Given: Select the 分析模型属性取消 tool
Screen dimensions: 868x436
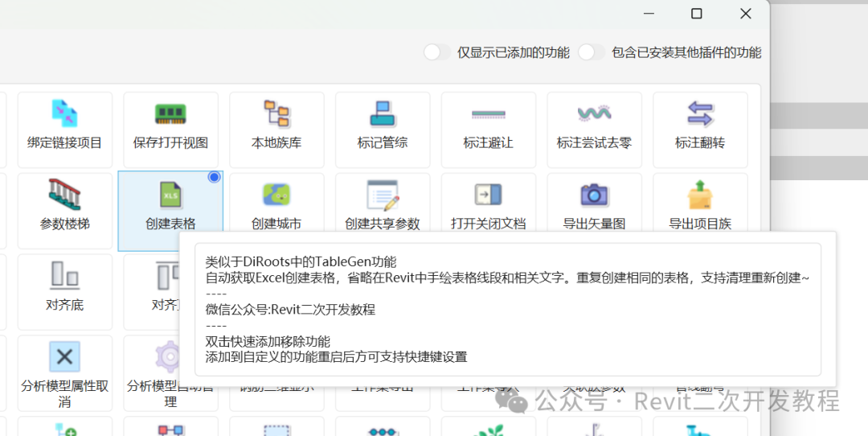Looking at the screenshot, I should pyautogui.click(x=65, y=372).
